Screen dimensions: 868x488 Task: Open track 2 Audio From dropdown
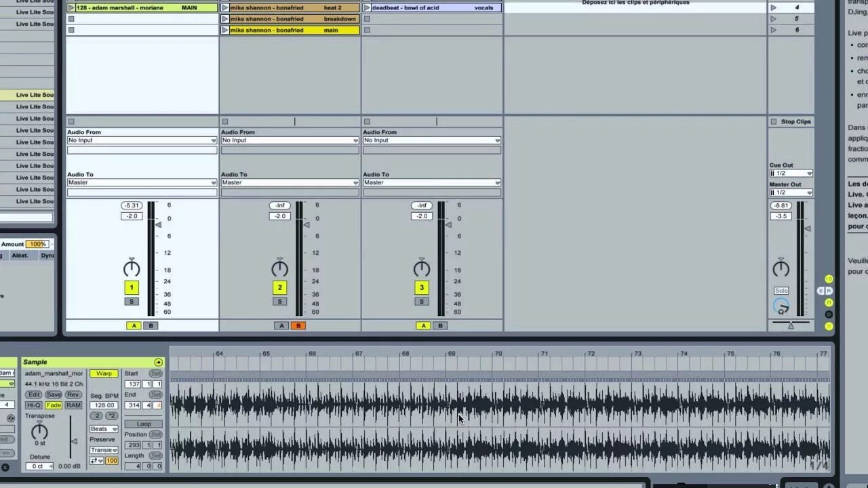click(290, 140)
